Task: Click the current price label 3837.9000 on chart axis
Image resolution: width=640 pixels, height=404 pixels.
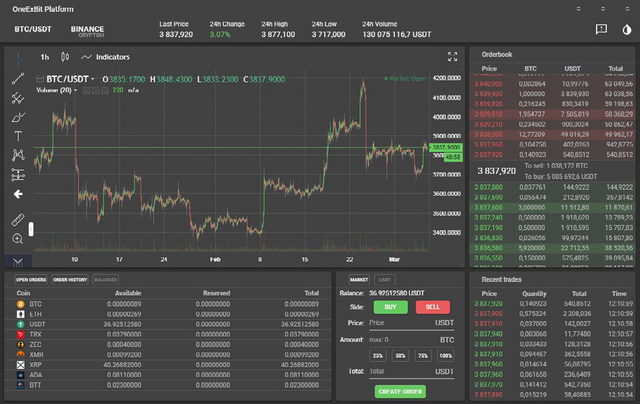Action: [446, 147]
